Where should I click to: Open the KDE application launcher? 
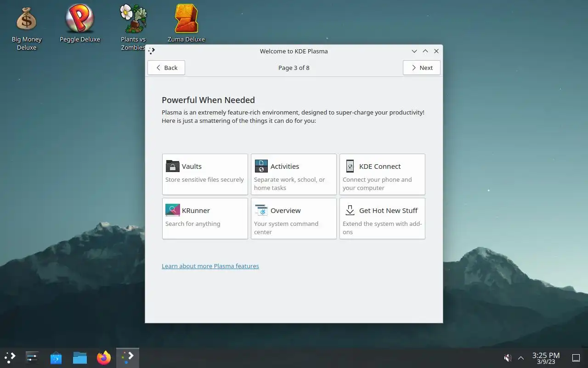[x=10, y=357]
